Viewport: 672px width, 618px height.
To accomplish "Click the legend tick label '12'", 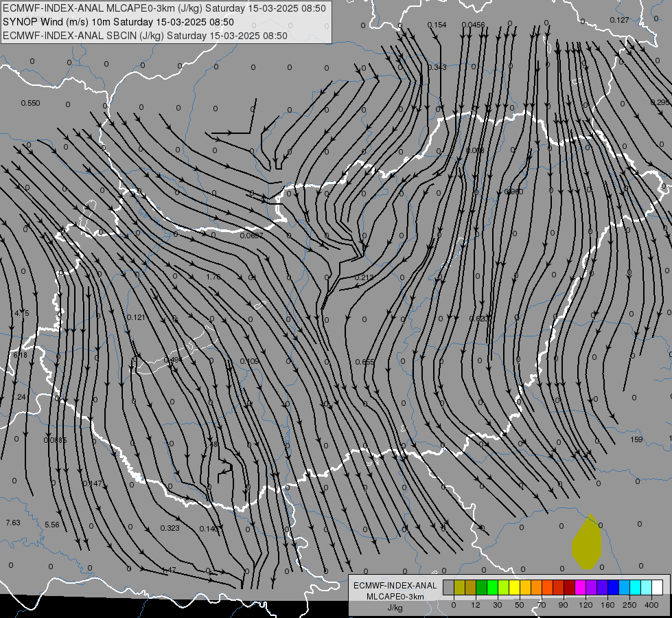I will (x=475, y=605).
